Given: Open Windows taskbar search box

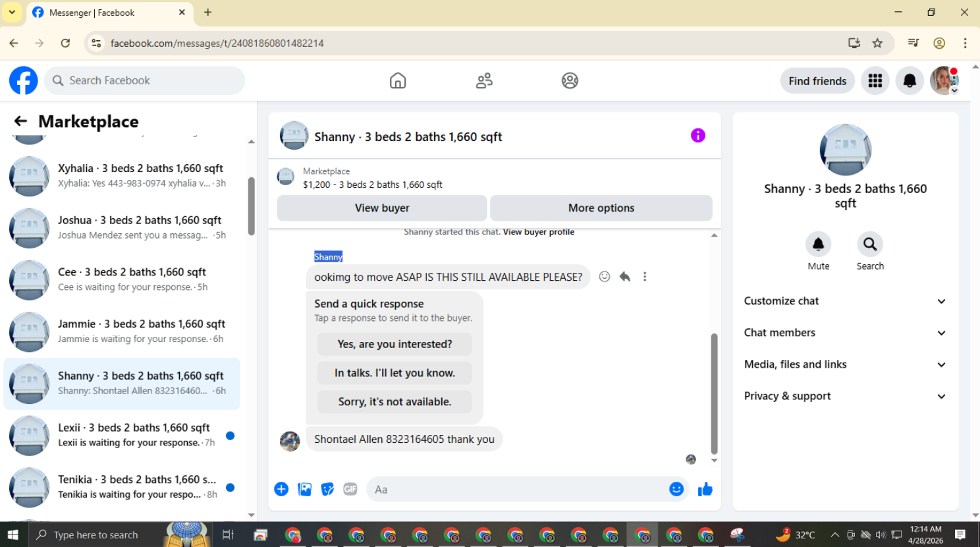Looking at the screenshot, I should 121,534.
